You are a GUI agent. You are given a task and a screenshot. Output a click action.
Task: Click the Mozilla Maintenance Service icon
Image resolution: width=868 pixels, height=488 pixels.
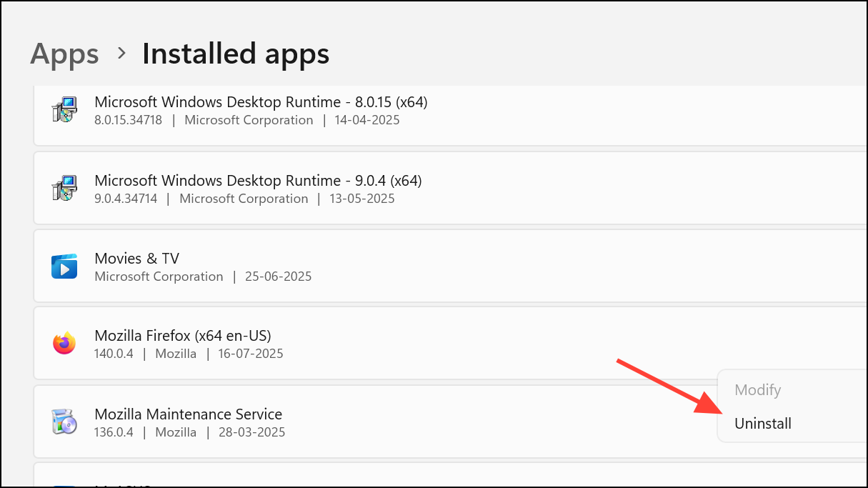click(64, 422)
